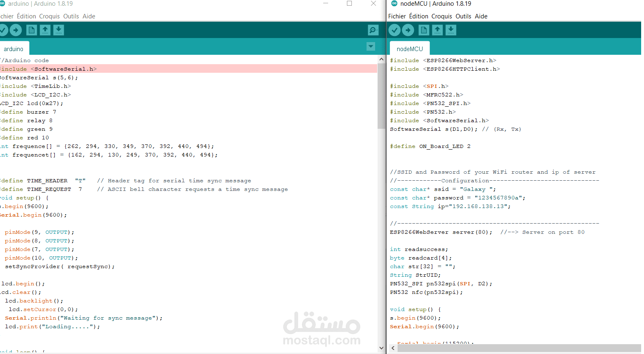Click Upload arrow in arduino window toolbar
Viewport: 644px width, 354px height.
[16, 30]
